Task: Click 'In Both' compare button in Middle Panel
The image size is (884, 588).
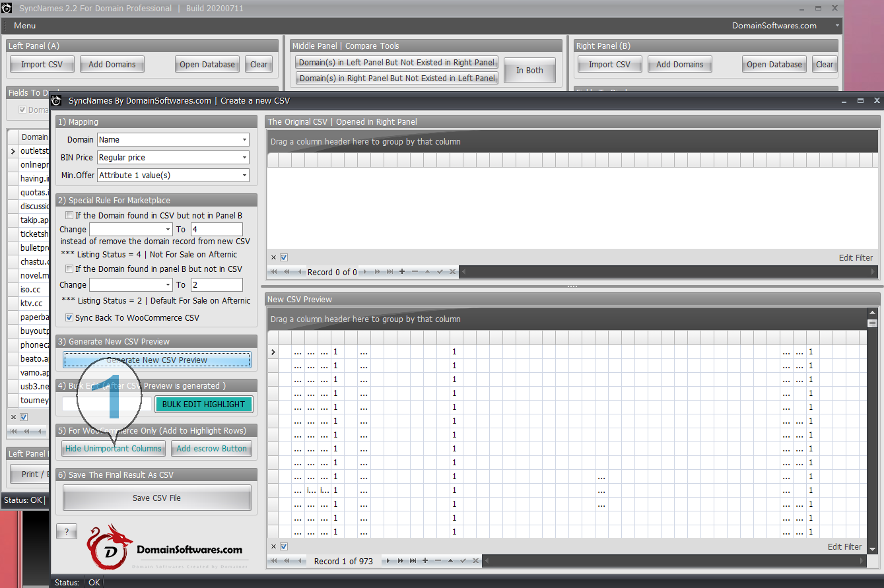Action: click(x=529, y=71)
